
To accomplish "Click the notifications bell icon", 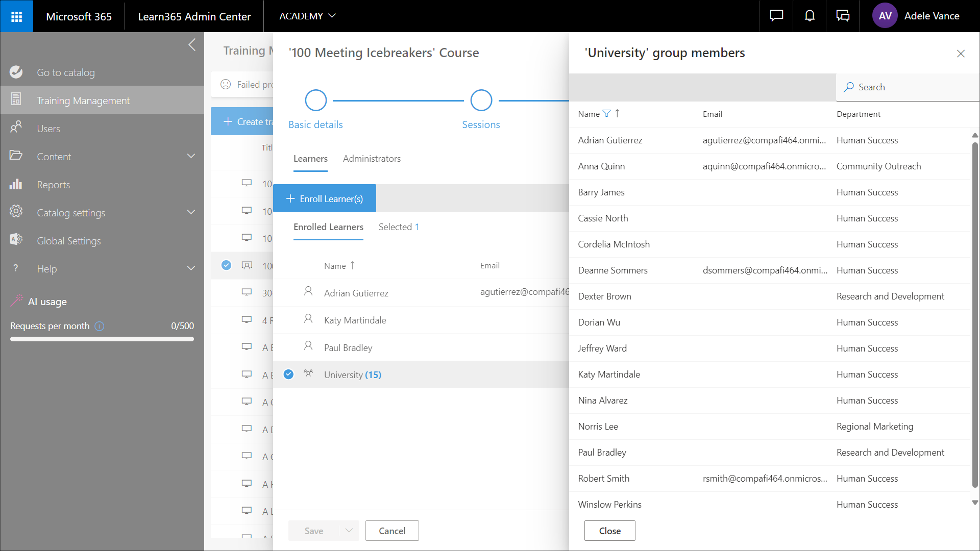I will point(810,16).
